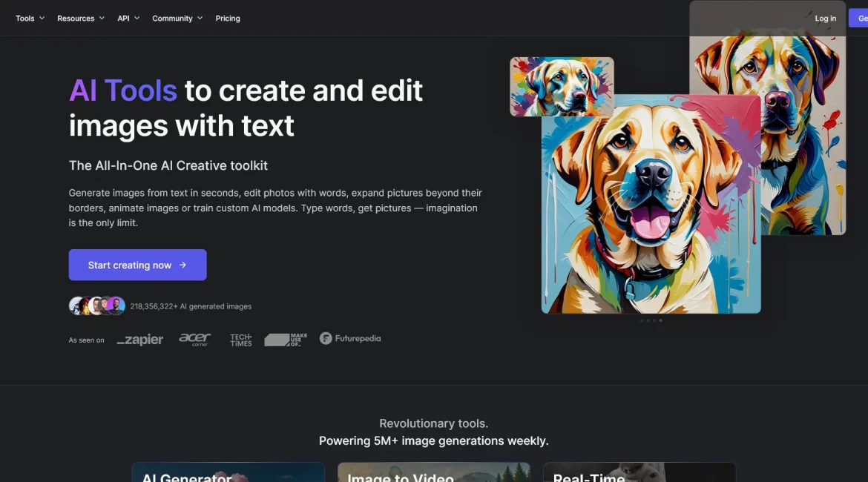The width and height of the screenshot is (868, 482).
Task: Click the Log in link
Action: coord(826,19)
